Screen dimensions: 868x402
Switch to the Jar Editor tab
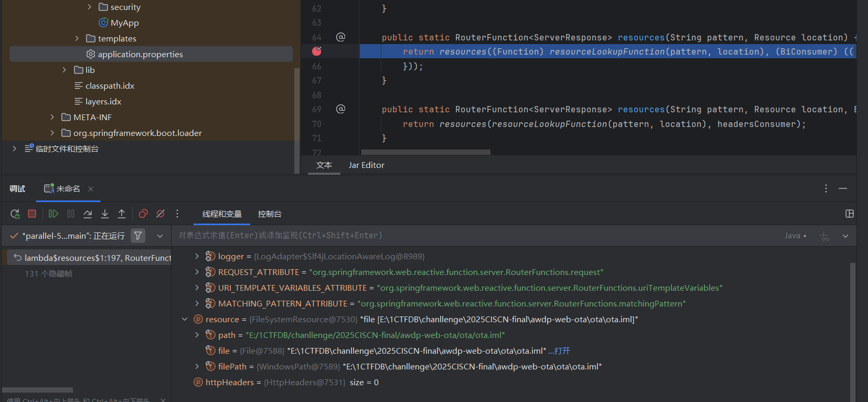pos(366,165)
